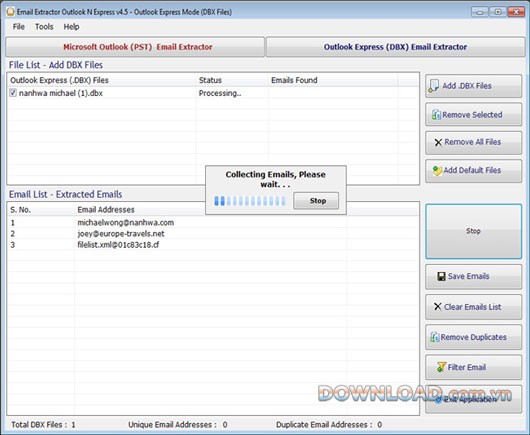
Task: Click the Outlook Express (.DBX) Files column header
Action: pyautogui.click(x=102, y=80)
